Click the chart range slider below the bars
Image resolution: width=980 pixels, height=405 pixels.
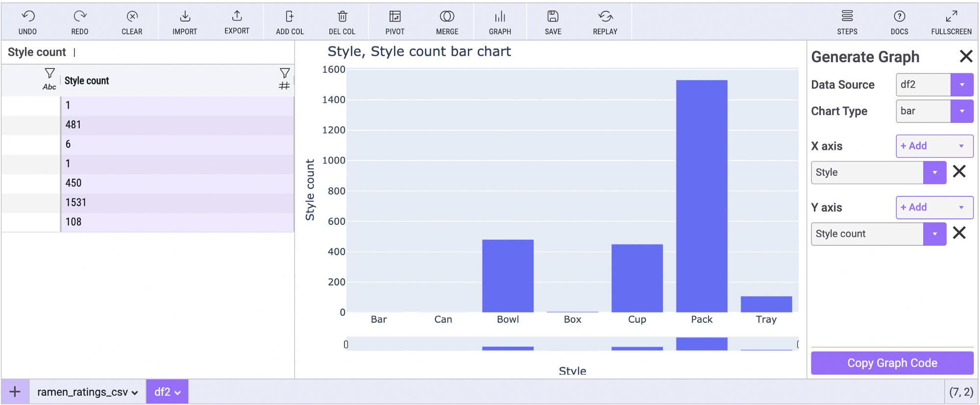(572, 344)
